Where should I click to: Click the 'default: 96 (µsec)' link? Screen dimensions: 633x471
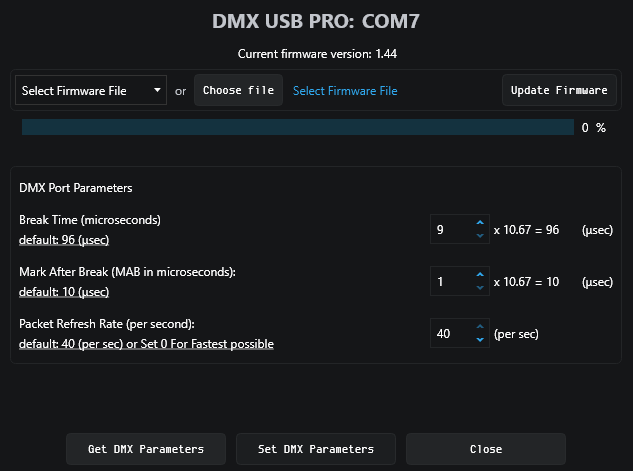point(64,240)
